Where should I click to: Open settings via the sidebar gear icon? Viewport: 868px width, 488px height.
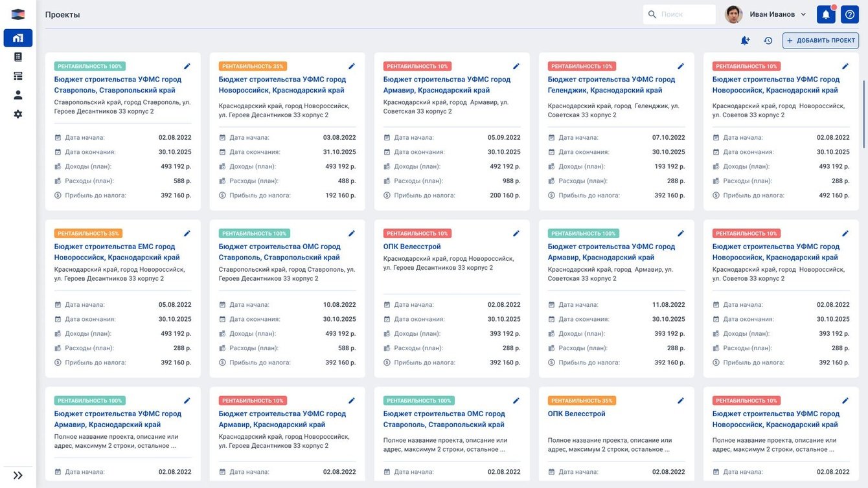pyautogui.click(x=17, y=114)
